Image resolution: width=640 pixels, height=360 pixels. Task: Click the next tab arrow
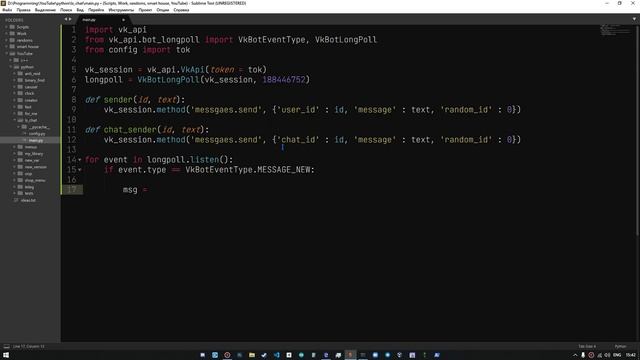pos(70,19)
